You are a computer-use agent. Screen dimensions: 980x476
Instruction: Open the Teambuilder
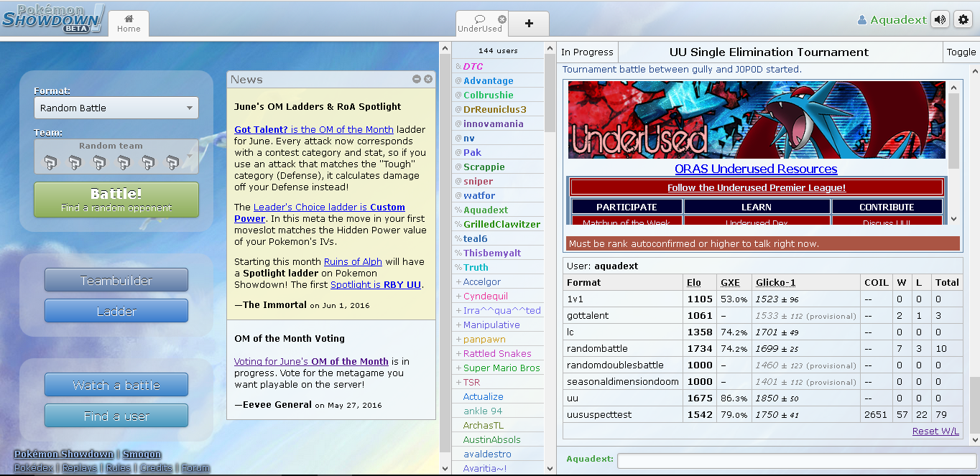116,280
